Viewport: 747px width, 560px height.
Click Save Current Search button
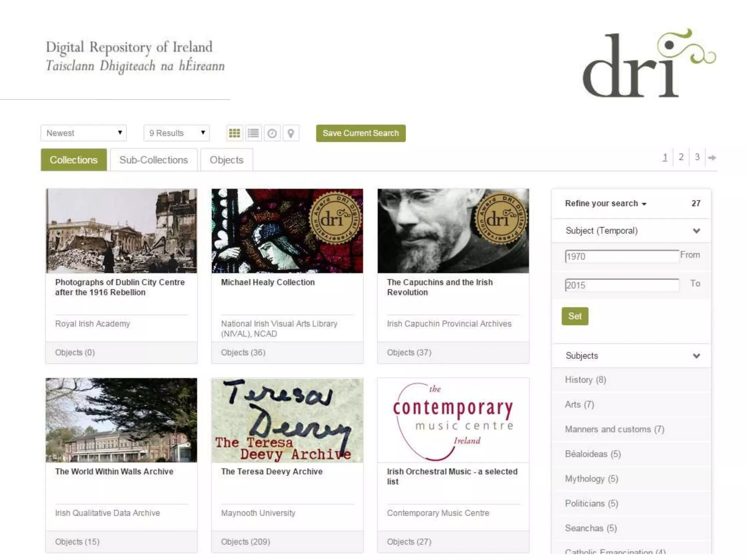click(361, 133)
